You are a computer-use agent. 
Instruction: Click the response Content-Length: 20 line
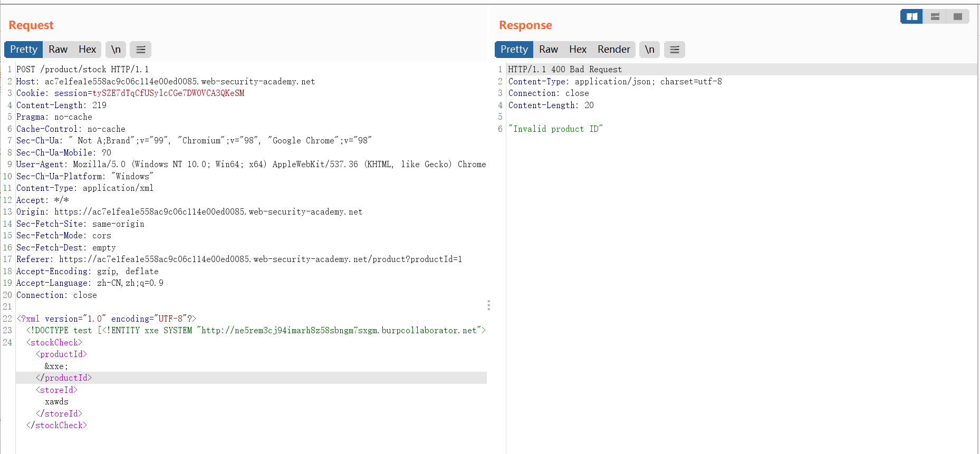(551, 105)
